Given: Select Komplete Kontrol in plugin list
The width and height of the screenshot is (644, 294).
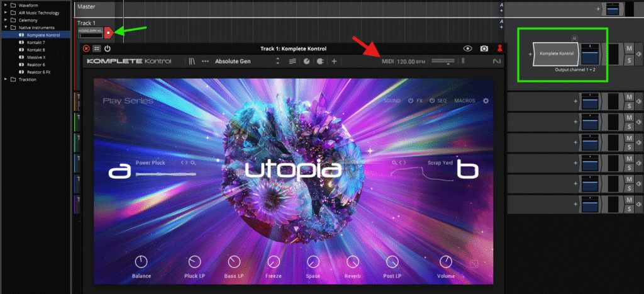Looking at the screenshot, I should click(36, 35).
